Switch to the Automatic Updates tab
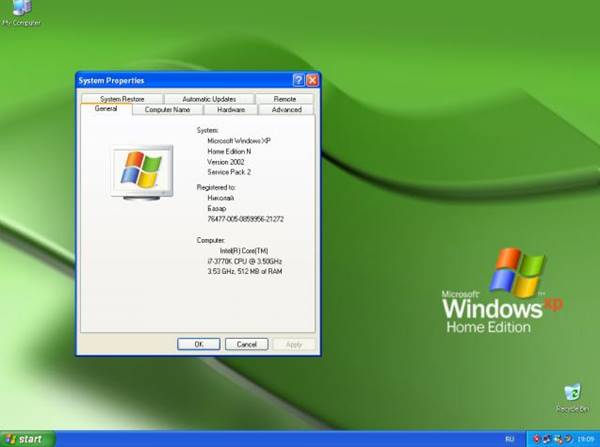 tap(209, 99)
